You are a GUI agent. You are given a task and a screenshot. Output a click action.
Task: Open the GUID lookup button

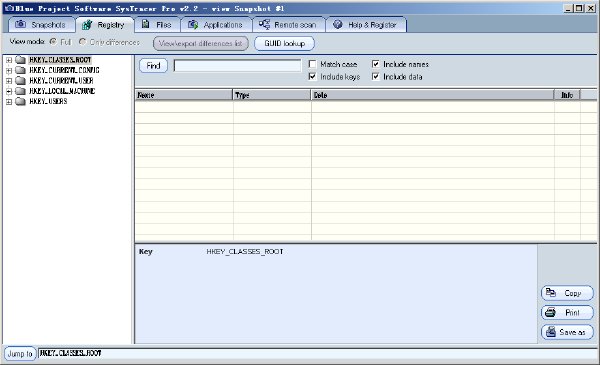point(284,44)
